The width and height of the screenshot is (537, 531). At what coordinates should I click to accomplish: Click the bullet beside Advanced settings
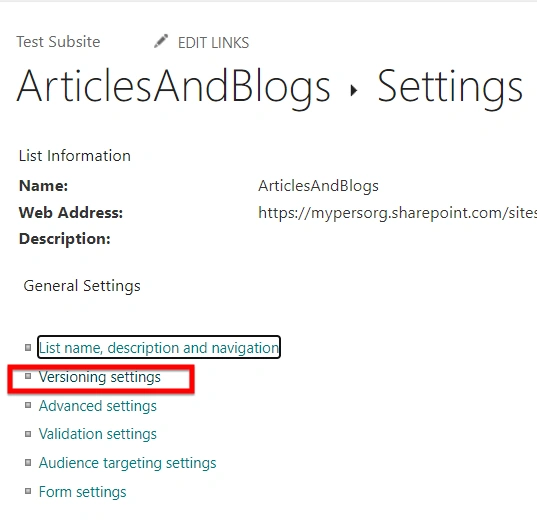click(28, 405)
